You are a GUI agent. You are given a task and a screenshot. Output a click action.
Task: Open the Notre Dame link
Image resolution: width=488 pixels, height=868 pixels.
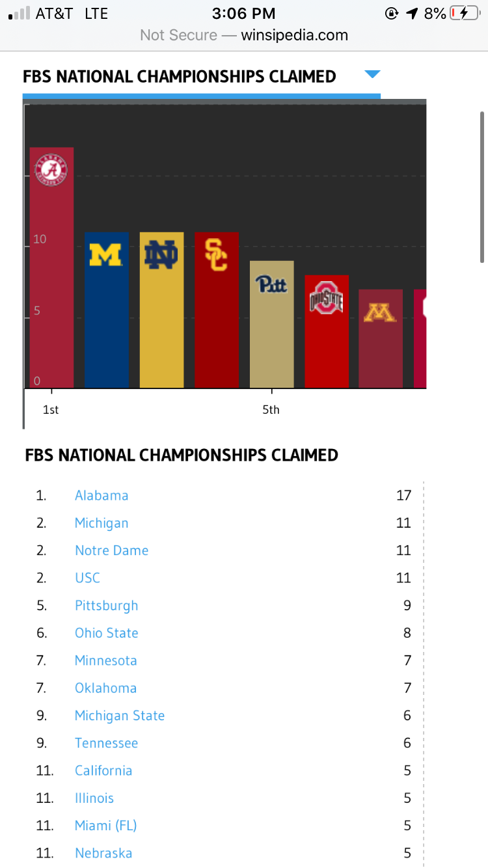click(111, 550)
